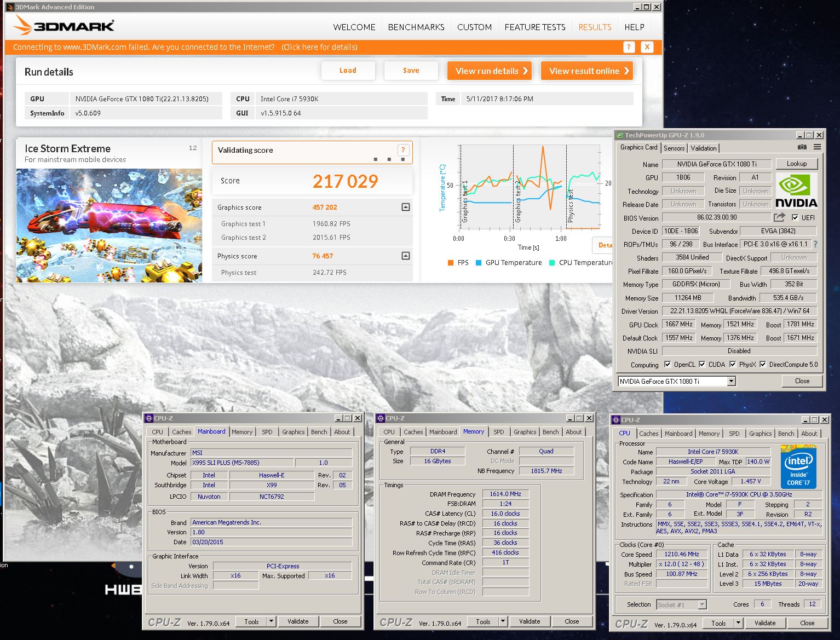Collapse the Physics score section
Viewport: 840px width, 640px height.
tap(406, 256)
